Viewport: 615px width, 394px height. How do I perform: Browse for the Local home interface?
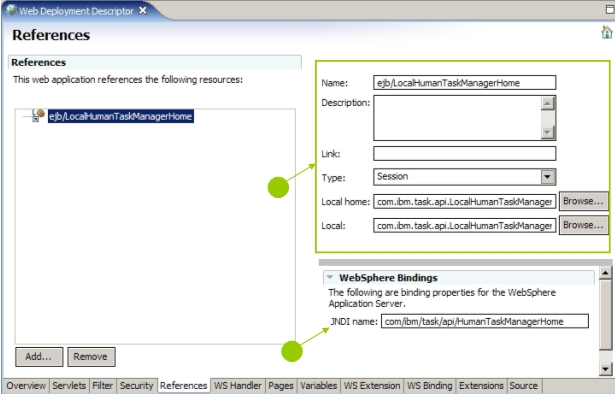click(x=583, y=201)
